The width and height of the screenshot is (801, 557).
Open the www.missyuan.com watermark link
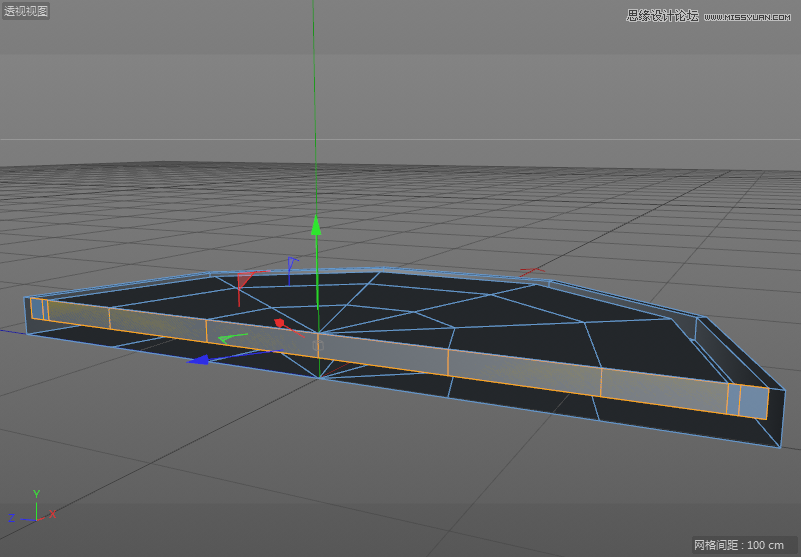[750, 16]
